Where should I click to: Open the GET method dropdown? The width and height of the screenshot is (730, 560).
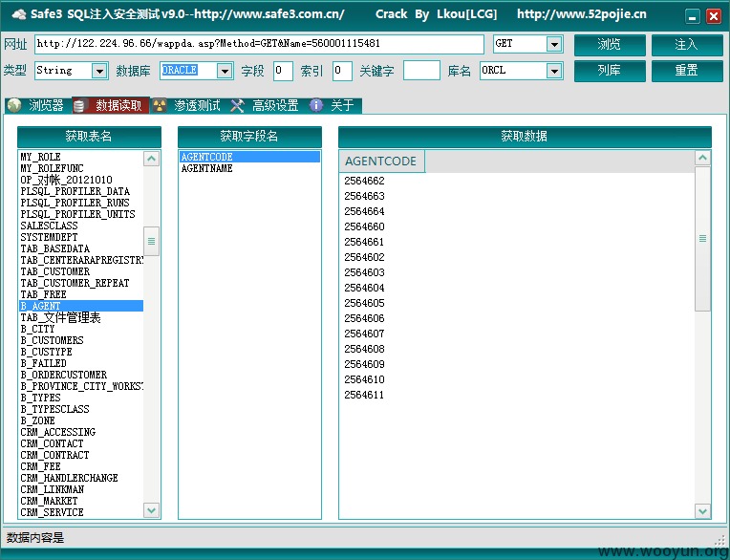[x=554, y=44]
